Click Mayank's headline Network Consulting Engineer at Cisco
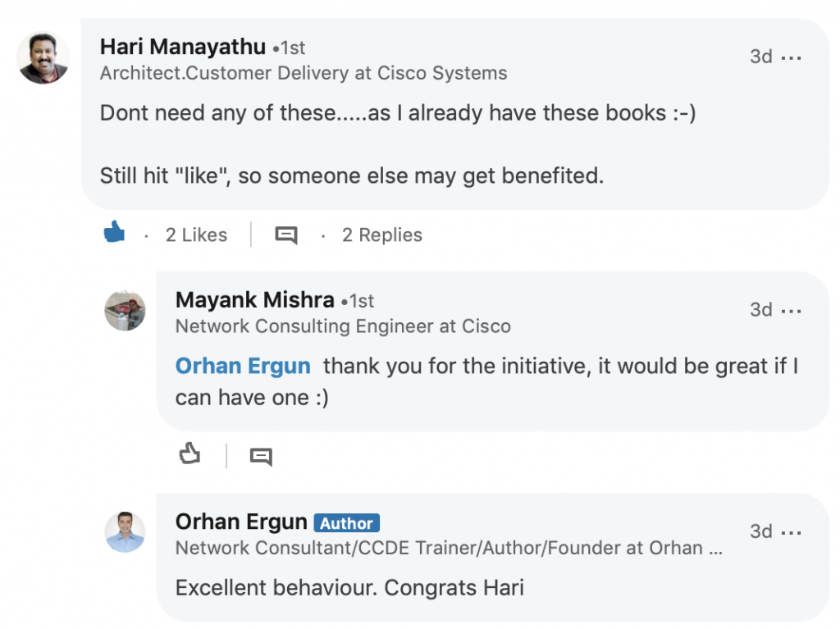 click(x=343, y=326)
